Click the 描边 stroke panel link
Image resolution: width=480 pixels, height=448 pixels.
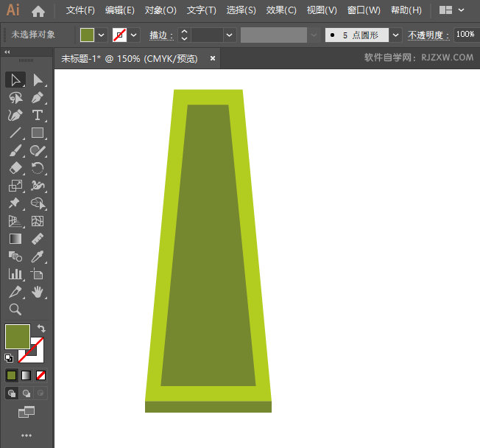point(160,35)
